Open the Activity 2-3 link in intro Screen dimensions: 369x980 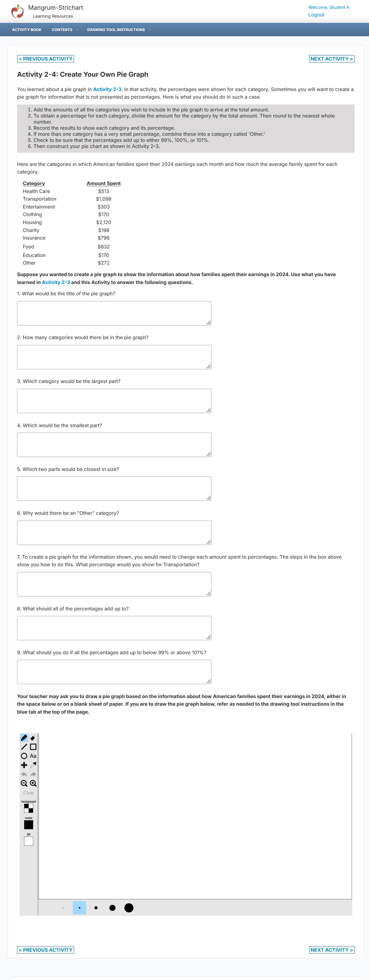tap(107, 90)
